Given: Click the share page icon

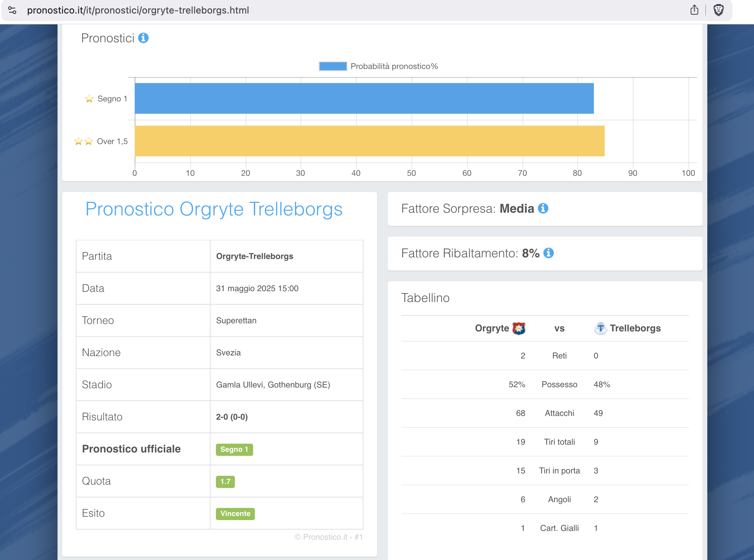Looking at the screenshot, I should [x=694, y=10].
